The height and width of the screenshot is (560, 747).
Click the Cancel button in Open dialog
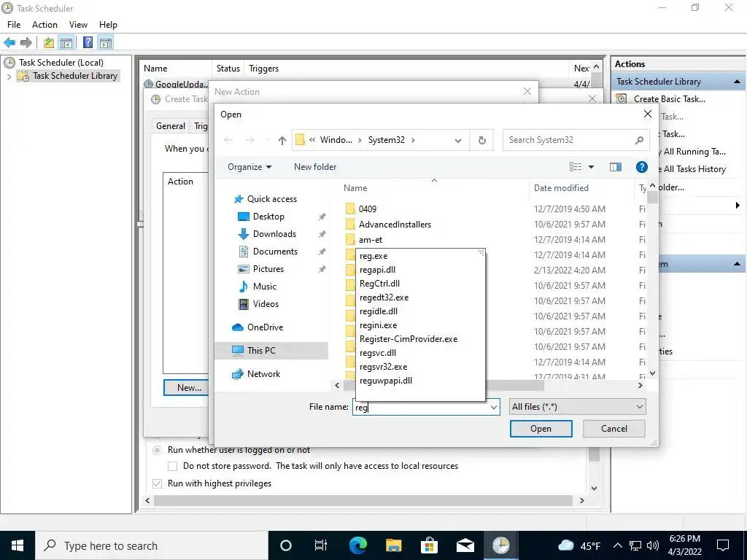coord(614,429)
